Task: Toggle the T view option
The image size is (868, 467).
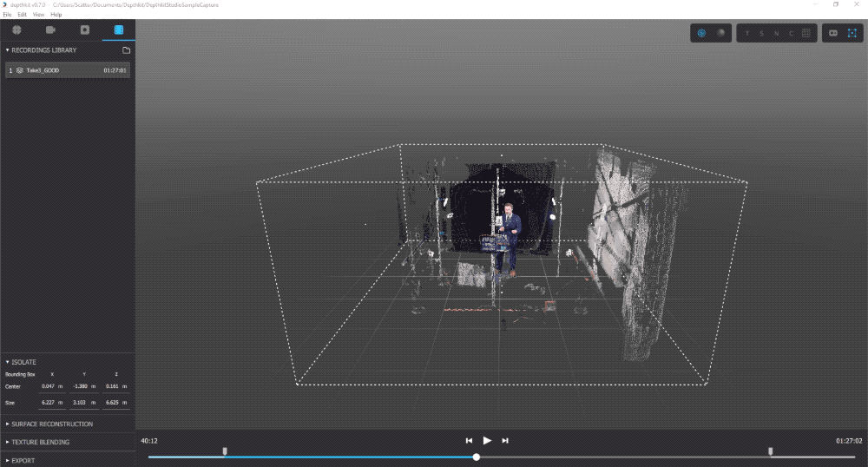Action: click(x=747, y=33)
